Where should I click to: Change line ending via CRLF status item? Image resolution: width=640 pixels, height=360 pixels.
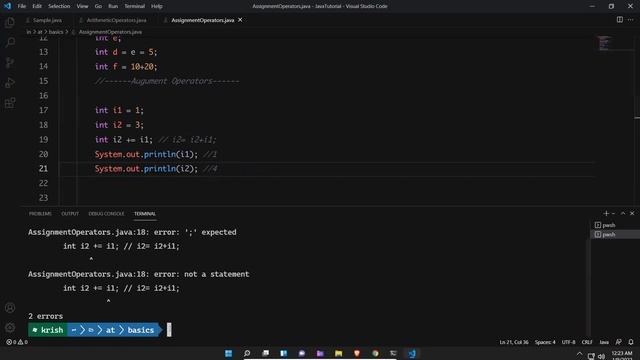point(587,342)
